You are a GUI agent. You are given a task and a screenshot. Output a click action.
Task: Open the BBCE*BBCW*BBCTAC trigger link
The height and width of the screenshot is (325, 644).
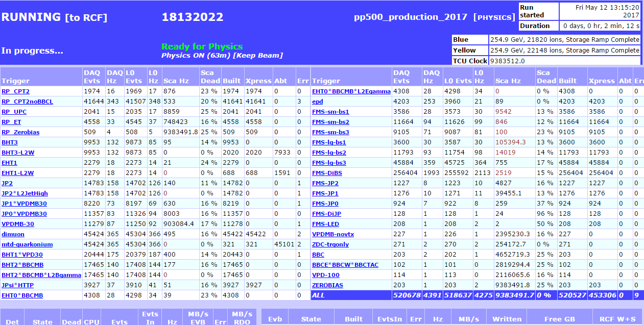(x=345, y=265)
